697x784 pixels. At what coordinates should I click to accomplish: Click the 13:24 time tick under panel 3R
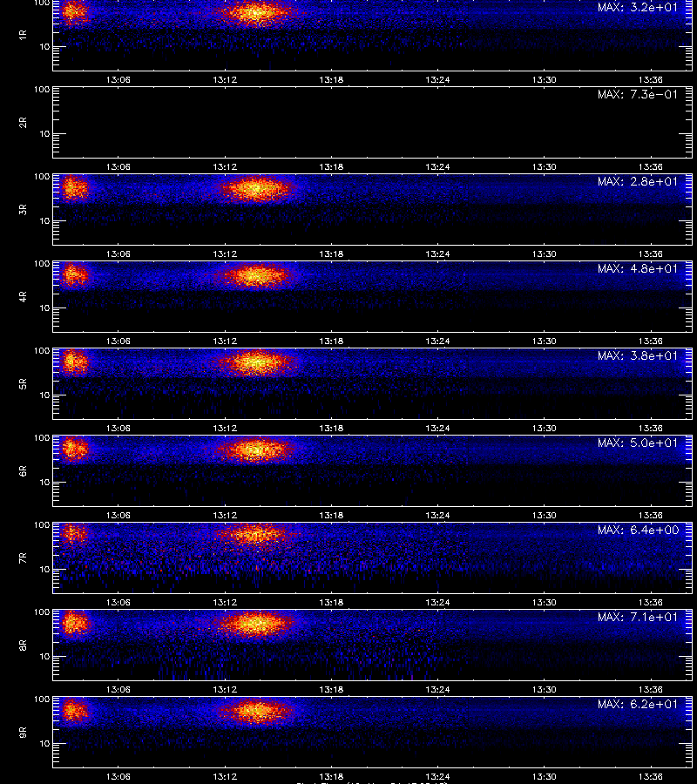coord(437,253)
